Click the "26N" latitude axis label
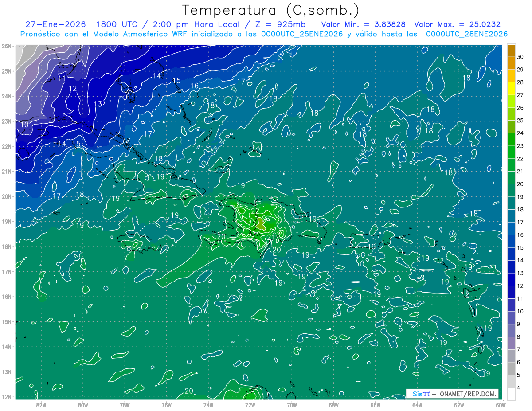Image resolution: width=532 pixels, height=411 pixels. coord(7,46)
